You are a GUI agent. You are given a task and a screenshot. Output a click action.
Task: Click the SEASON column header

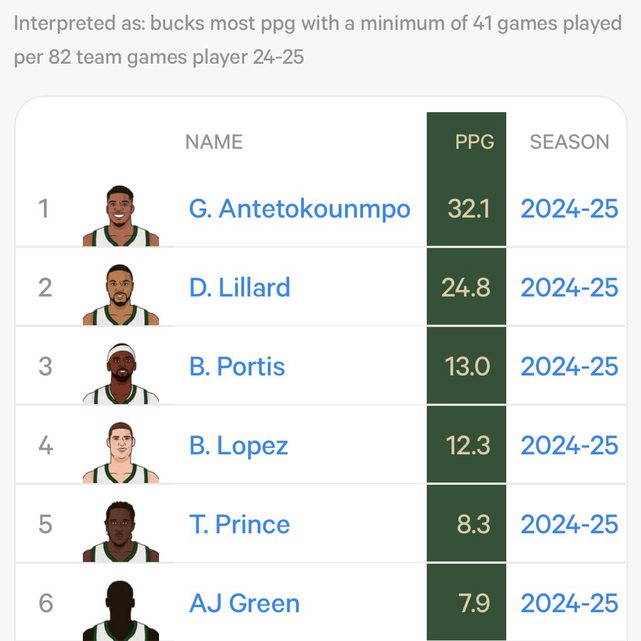569,142
